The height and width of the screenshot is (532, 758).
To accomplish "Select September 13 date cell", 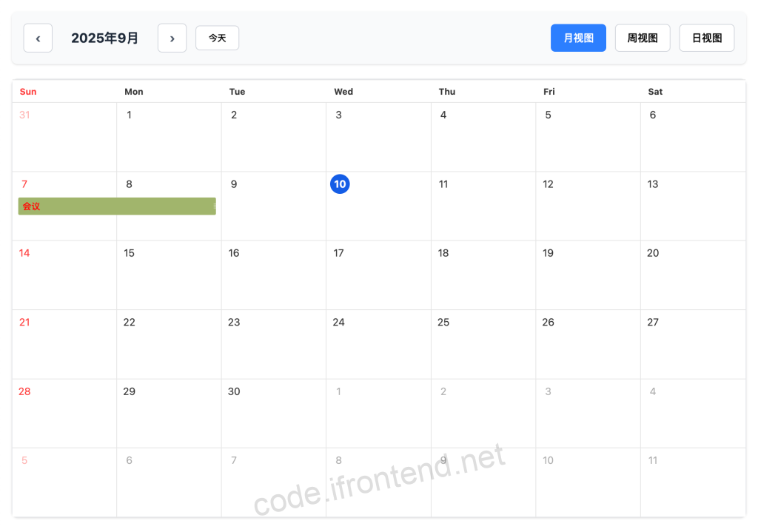I will [x=693, y=206].
